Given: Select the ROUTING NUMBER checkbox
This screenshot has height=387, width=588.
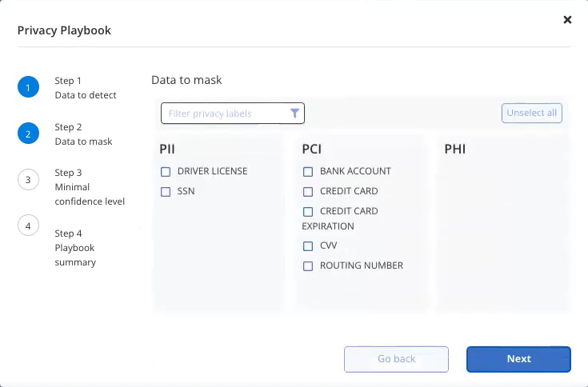Looking at the screenshot, I should [x=308, y=266].
